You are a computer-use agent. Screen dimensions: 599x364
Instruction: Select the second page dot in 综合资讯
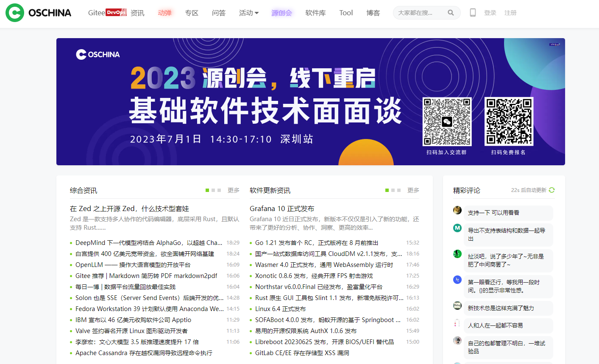click(213, 190)
